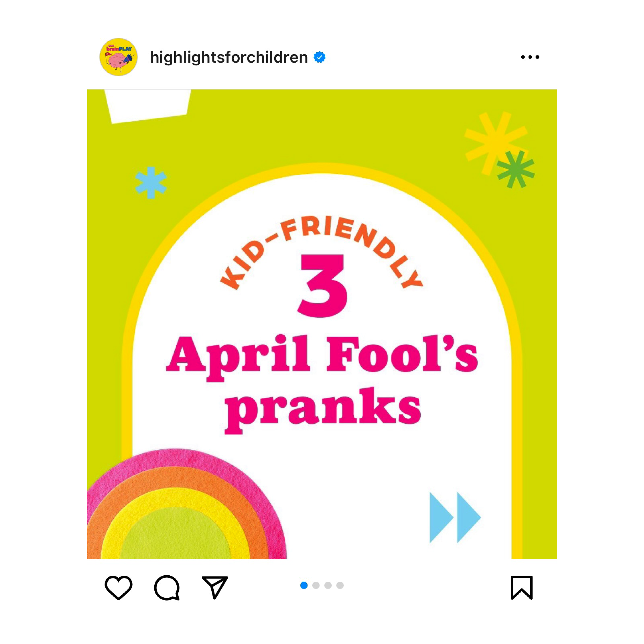Viewport: 644px width, 644px height.
Task: Open the three-dot more options menu
Action: (530, 57)
